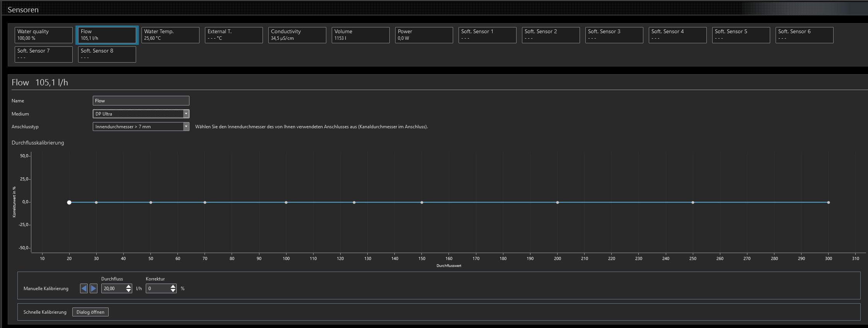The image size is (868, 328).
Task: Select the calibration point at 70 l/h
Action: (205, 202)
